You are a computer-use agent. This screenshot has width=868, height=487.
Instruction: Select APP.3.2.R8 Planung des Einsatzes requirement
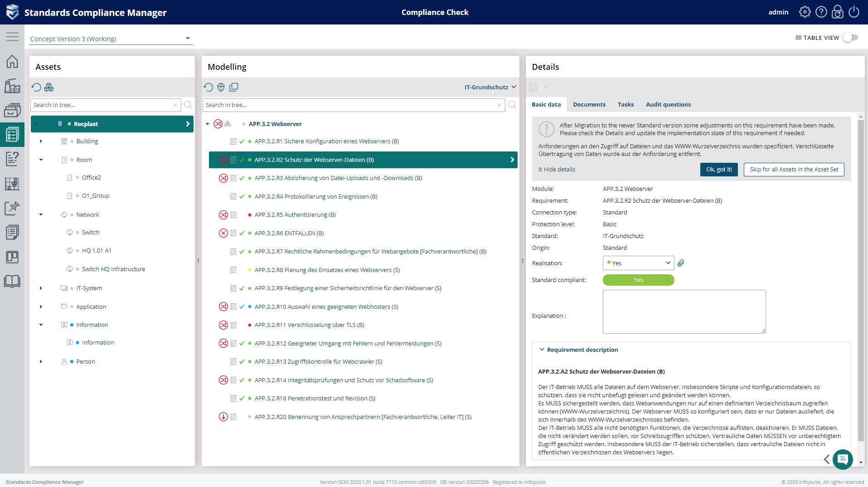tap(327, 270)
